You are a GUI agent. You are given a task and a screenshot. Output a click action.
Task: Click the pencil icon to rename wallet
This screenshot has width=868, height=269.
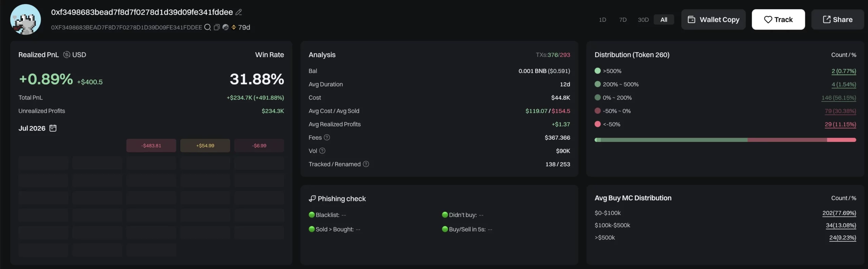point(239,12)
